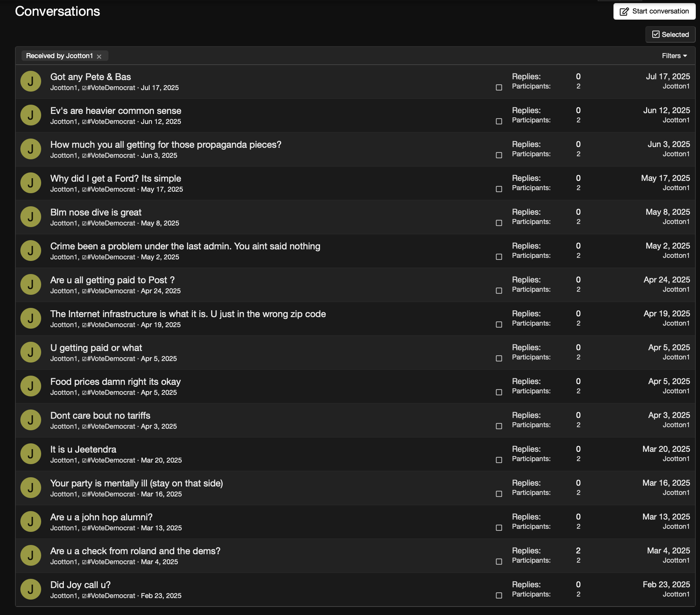
Task: Select checkbox for 'U getting paid or what'
Action: pos(499,358)
